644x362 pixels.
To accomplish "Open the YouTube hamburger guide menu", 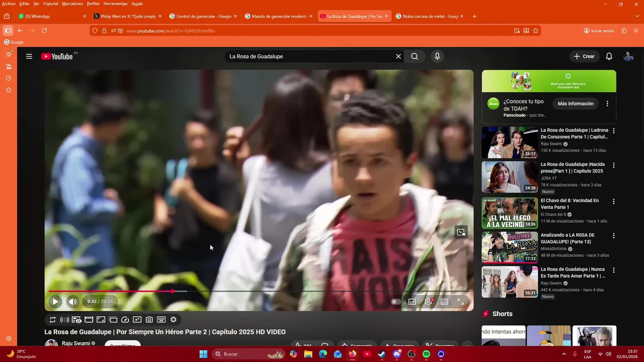I will 29,56.
